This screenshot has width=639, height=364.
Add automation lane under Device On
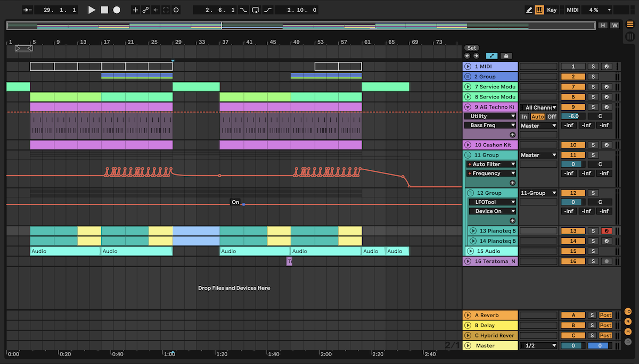click(512, 220)
